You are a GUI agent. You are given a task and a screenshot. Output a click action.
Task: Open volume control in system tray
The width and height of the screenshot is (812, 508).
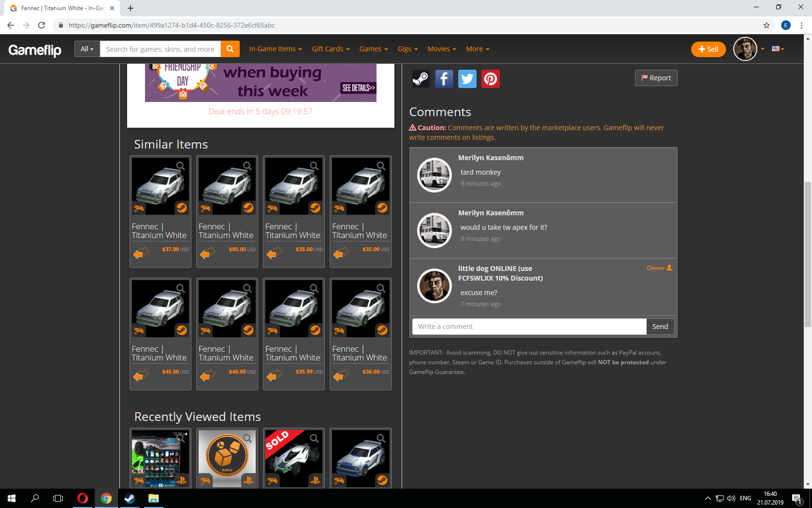click(731, 498)
